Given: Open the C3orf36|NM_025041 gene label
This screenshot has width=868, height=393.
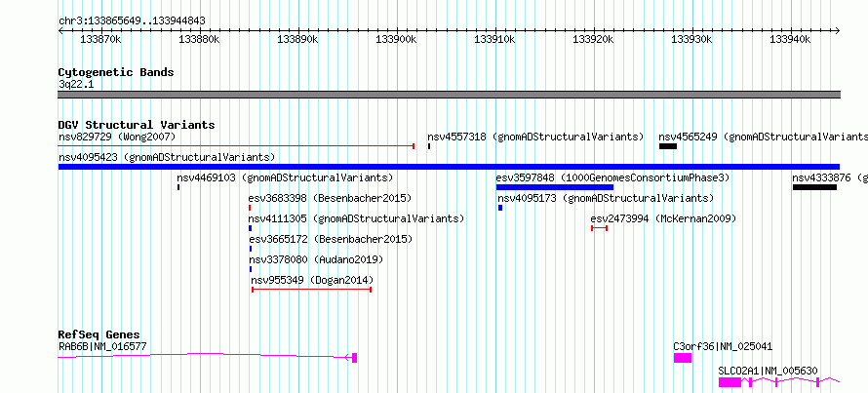Looking at the screenshot, I should point(723,347).
